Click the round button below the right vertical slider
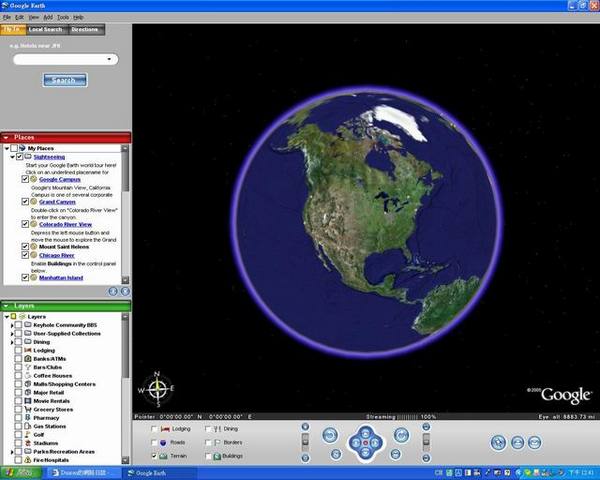The width and height of the screenshot is (600, 480). [426, 458]
